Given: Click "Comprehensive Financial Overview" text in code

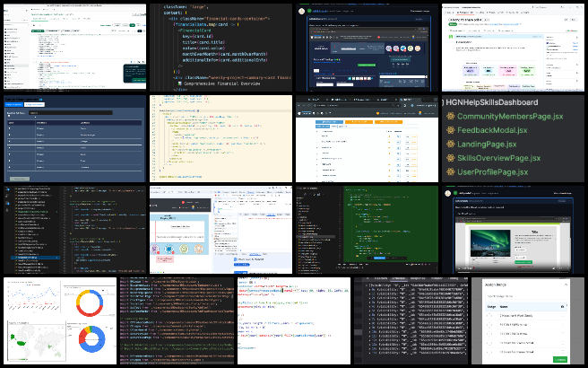Looking at the screenshot, I should 222,83.
